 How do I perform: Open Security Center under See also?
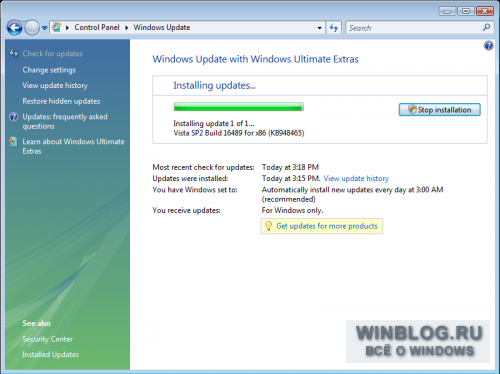pos(47,339)
